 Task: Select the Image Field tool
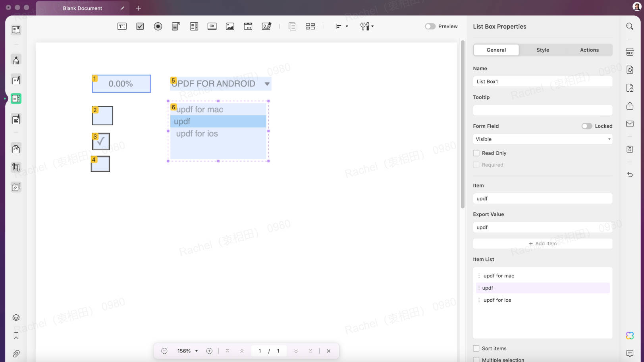[230, 26]
